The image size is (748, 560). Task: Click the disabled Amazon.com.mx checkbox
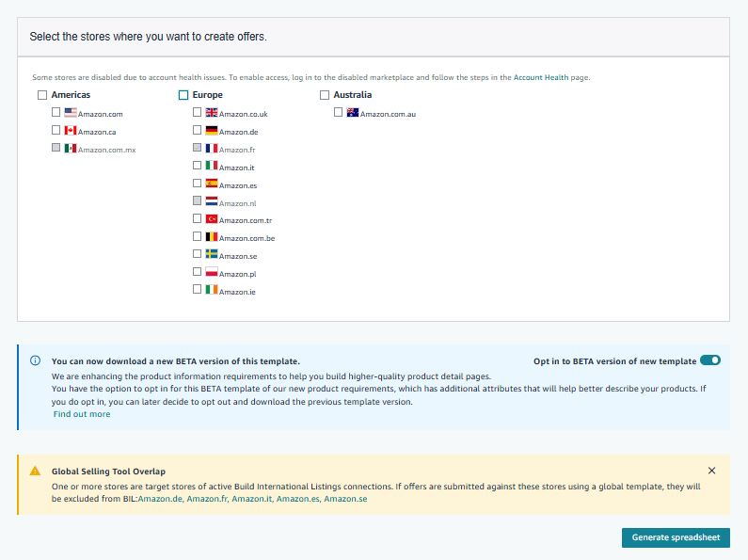(56, 148)
